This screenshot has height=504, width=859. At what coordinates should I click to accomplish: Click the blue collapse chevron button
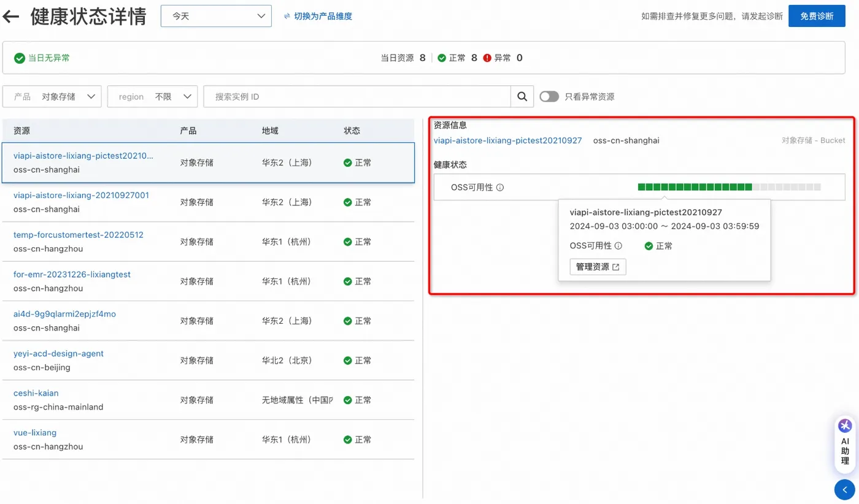pyautogui.click(x=845, y=490)
